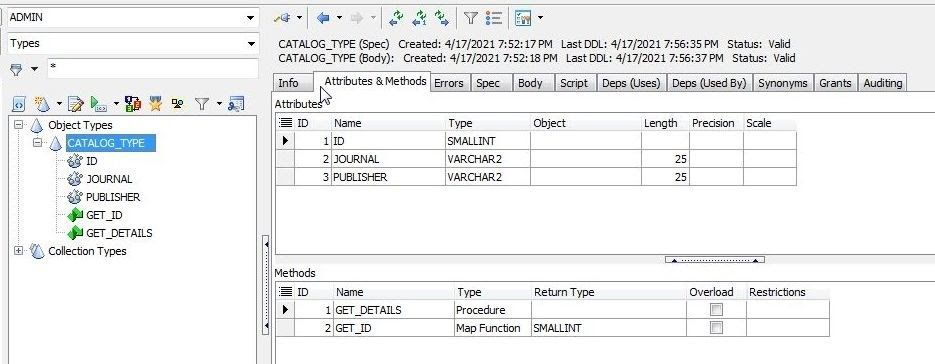Open dropdown arrow beside browser options icon
The height and width of the screenshot is (364, 935).
pyautogui.click(x=540, y=18)
